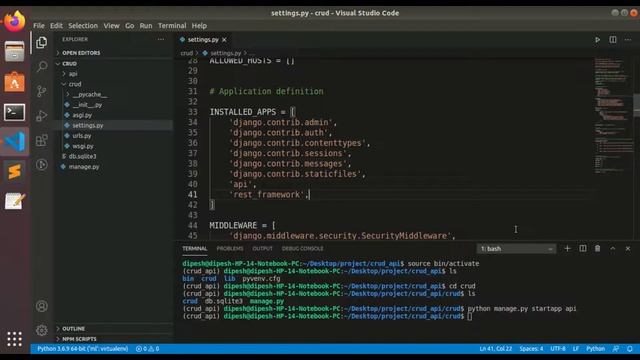The height and width of the screenshot is (360, 640).
Task: Open the Edit menu
Action: pos(56,26)
